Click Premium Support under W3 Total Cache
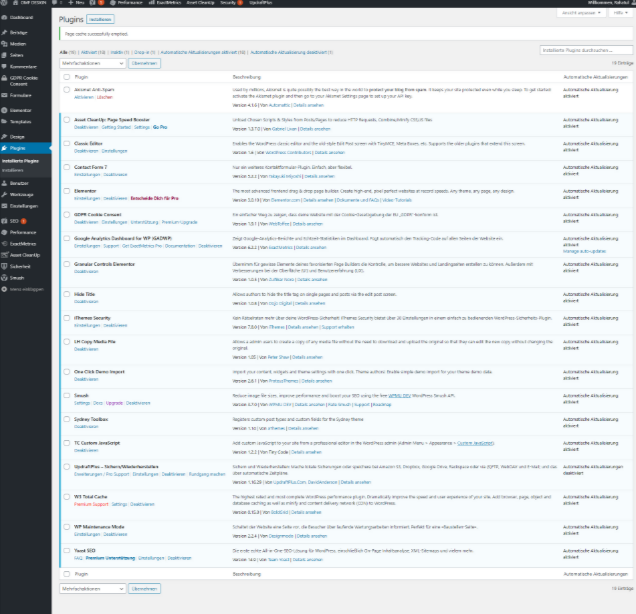 point(91,505)
